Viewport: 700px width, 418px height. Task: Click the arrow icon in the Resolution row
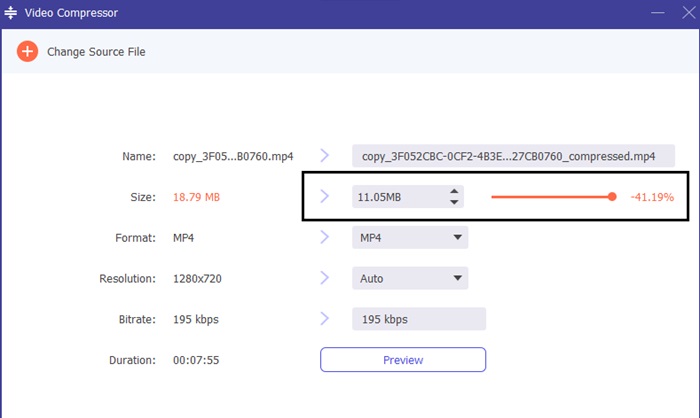[324, 278]
